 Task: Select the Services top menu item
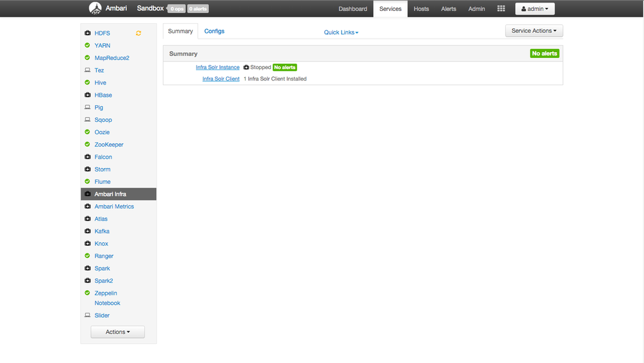(390, 8)
